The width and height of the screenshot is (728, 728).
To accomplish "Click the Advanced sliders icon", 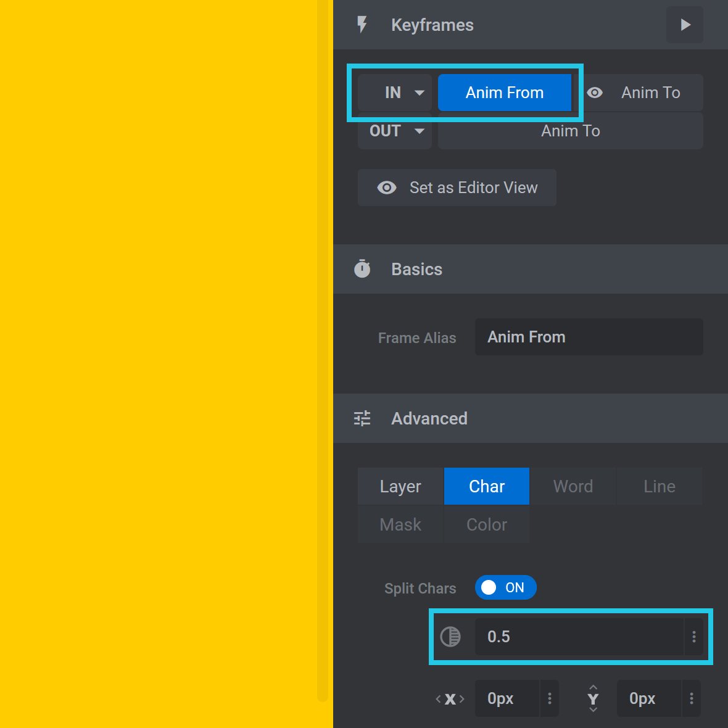I will (362, 418).
